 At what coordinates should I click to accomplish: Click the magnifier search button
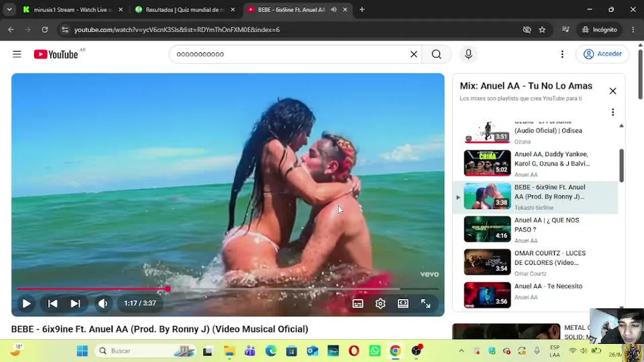(x=436, y=54)
